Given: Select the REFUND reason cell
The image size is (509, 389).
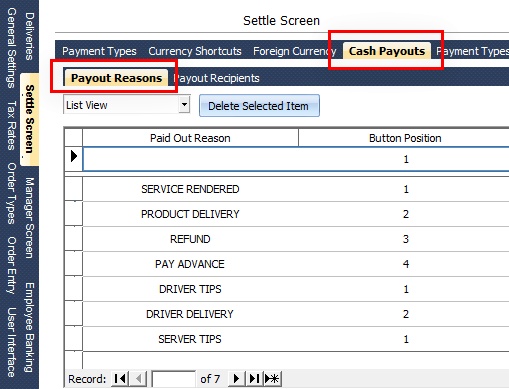Looking at the screenshot, I should pos(190,239).
